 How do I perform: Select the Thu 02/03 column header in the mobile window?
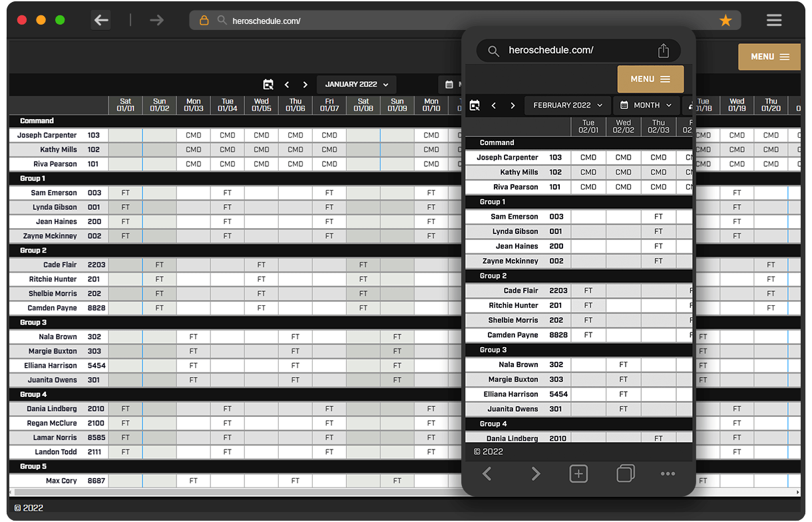[658, 126]
